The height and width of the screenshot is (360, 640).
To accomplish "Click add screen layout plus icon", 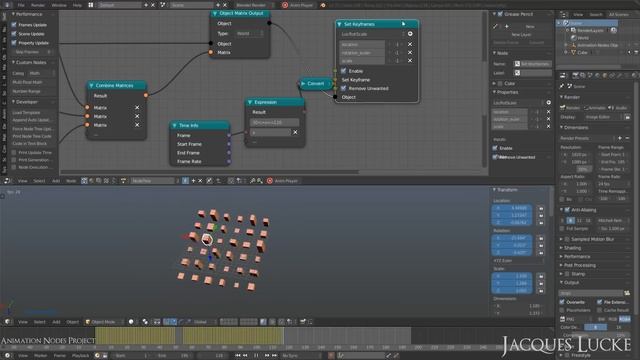I will 146,5.
